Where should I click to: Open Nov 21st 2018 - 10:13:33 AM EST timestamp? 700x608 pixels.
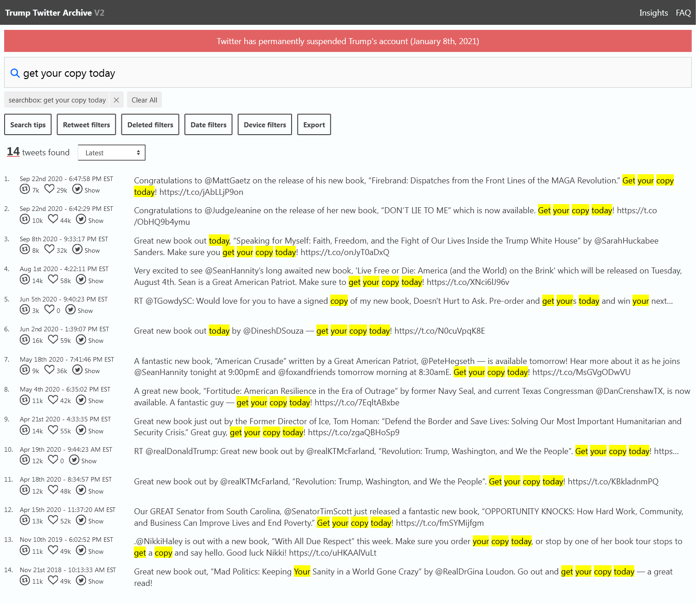[x=68, y=570]
